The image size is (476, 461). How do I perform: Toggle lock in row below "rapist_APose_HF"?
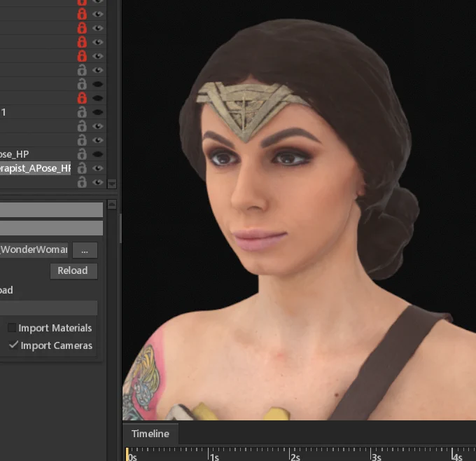(x=82, y=182)
